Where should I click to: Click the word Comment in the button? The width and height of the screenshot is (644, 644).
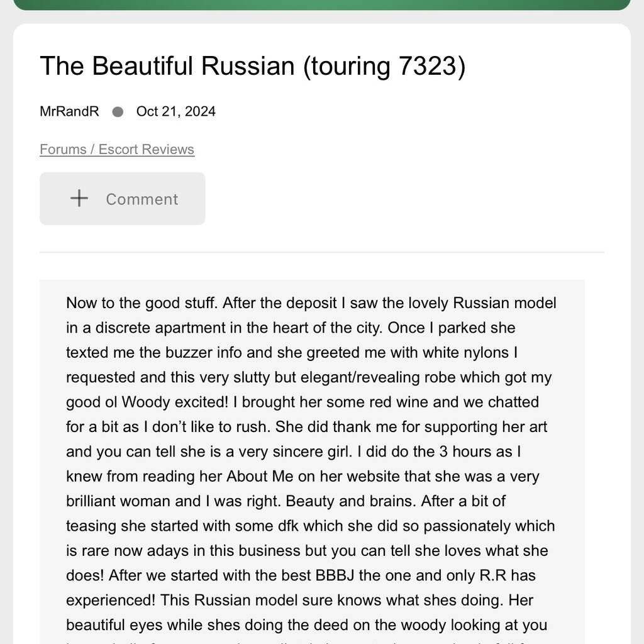point(142,199)
